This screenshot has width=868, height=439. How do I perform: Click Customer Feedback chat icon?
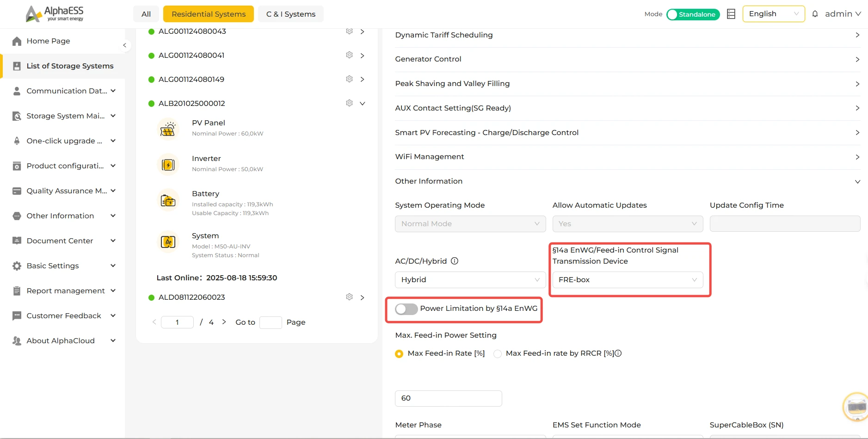17,315
